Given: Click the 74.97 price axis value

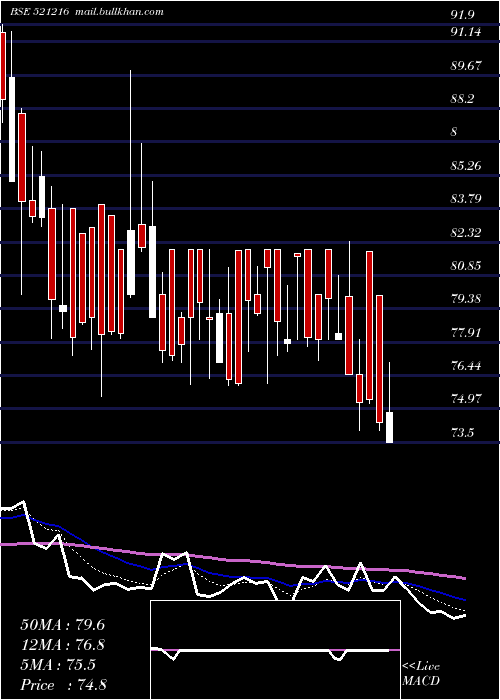Looking at the screenshot, I should (466, 399).
